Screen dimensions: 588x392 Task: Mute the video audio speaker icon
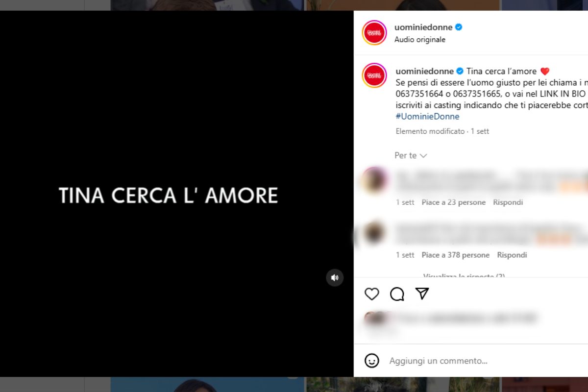[335, 277]
